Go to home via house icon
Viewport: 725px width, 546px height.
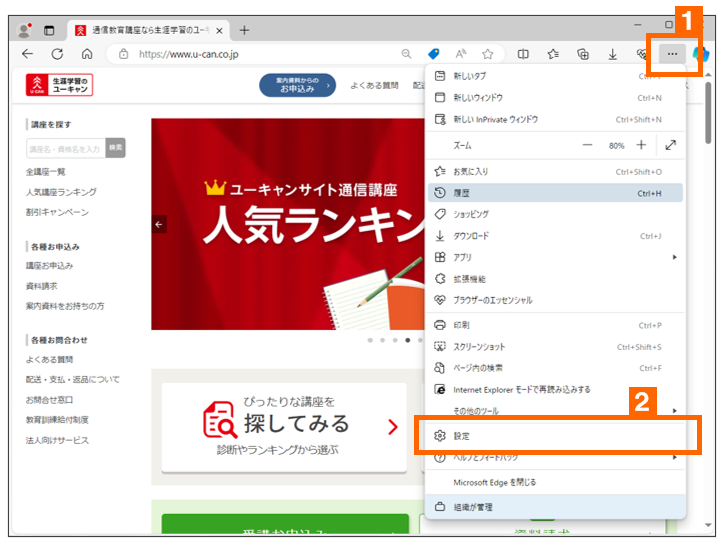[x=87, y=54]
